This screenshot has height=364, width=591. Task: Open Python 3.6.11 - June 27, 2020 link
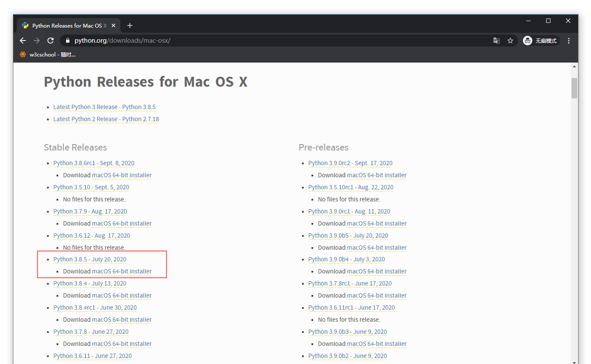[92, 356]
